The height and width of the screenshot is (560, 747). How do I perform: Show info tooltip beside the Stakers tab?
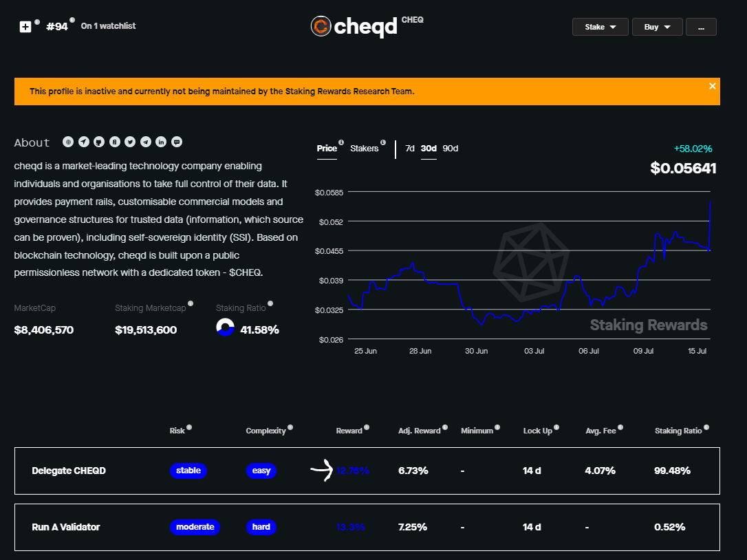[x=383, y=142]
